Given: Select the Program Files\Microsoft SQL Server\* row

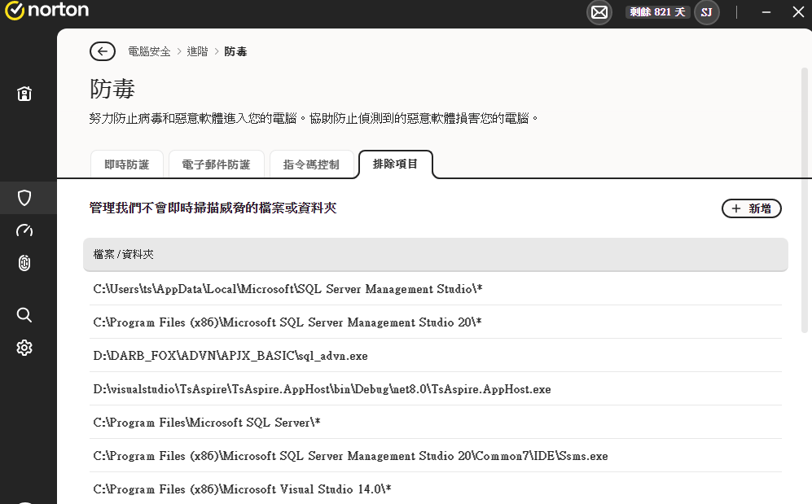Looking at the screenshot, I should tap(436, 423).
